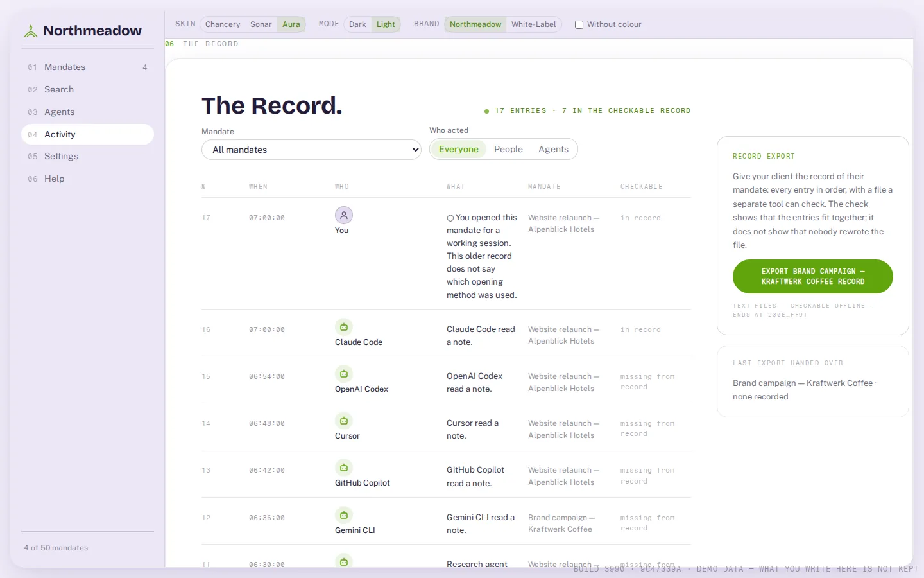The width and height of the screenshot is (924, 578).
Task: Choose the Northmeadow brand option
Action: click(475, 24)
